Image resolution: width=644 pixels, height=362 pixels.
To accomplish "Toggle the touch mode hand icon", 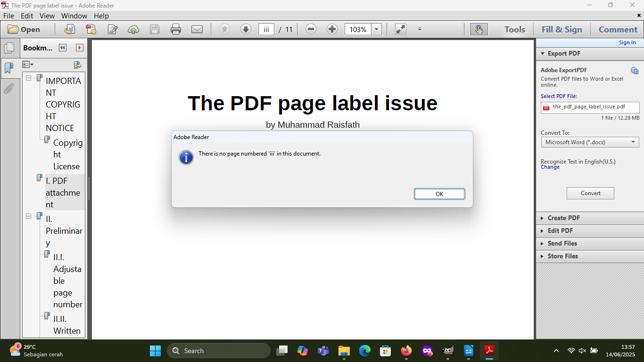I will tap(479, 29).
